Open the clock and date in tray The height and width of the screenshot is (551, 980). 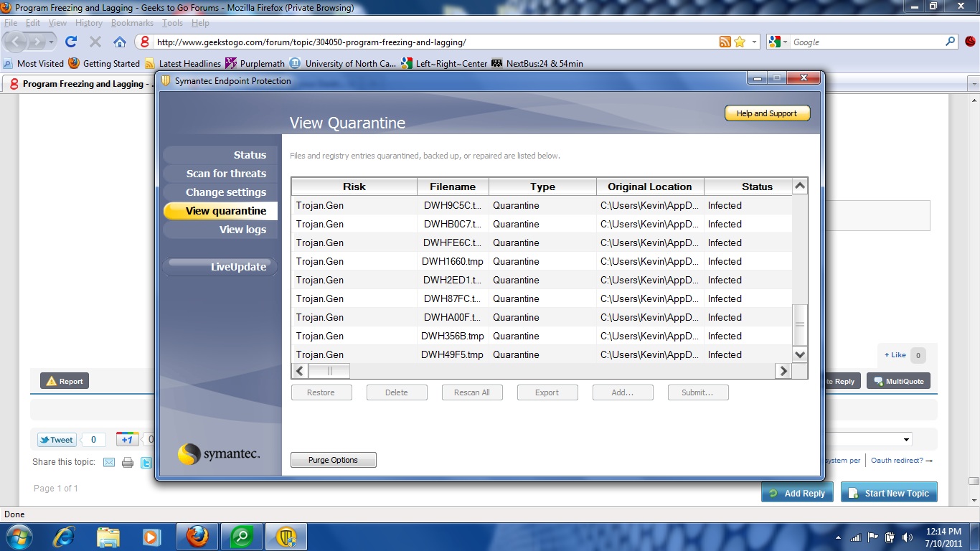pyautogui.click(x=943, y=537)
